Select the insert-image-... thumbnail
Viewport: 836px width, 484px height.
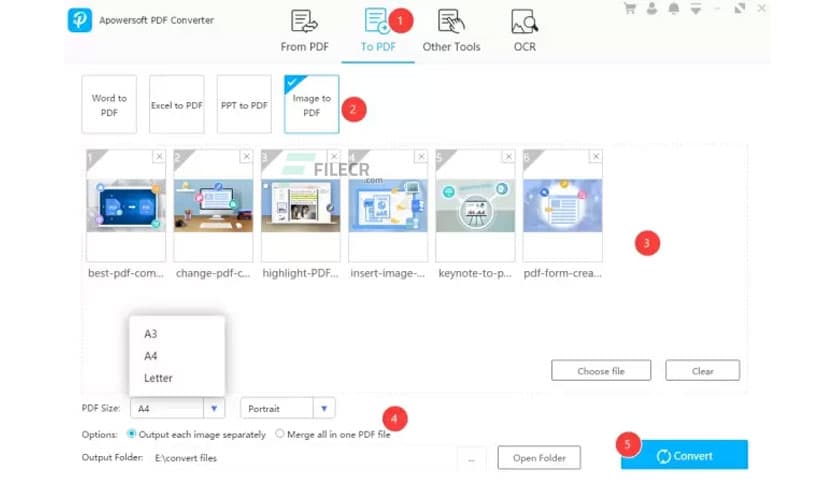pos(388,206)
